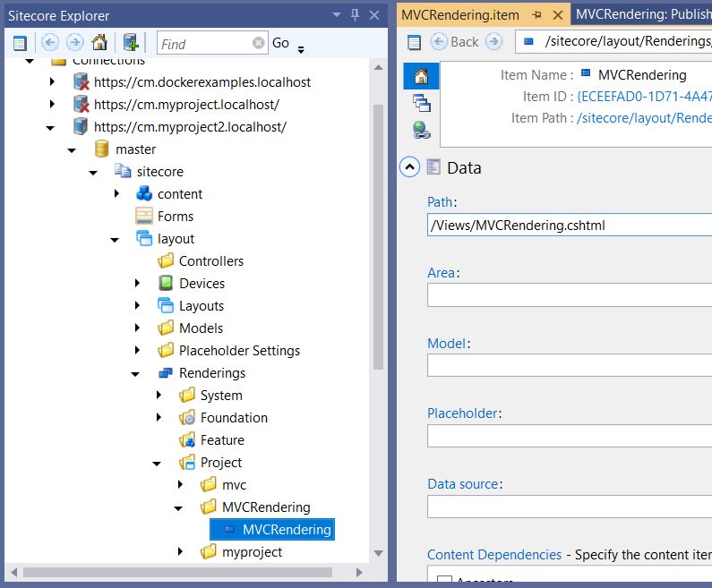
Task: Click the Renderings icon
Action: coord(166,373)
